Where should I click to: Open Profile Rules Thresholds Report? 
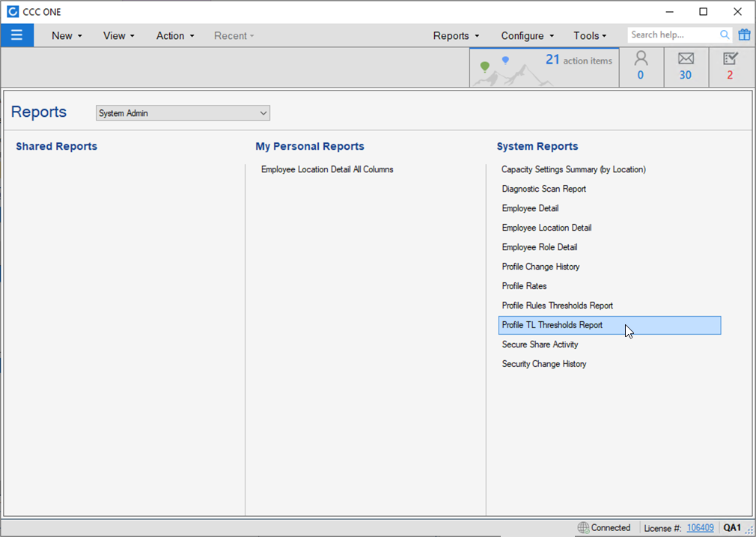(x=558, y=306)
